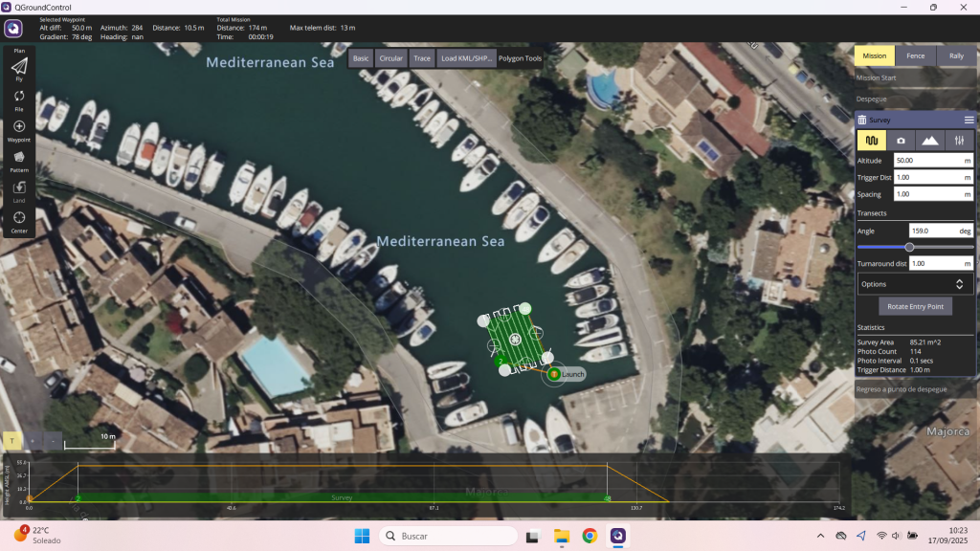Open the Survey terrain tab
The width and height of the screenshot is (980, 551).
pyautogui.click(x=929, y=140)
